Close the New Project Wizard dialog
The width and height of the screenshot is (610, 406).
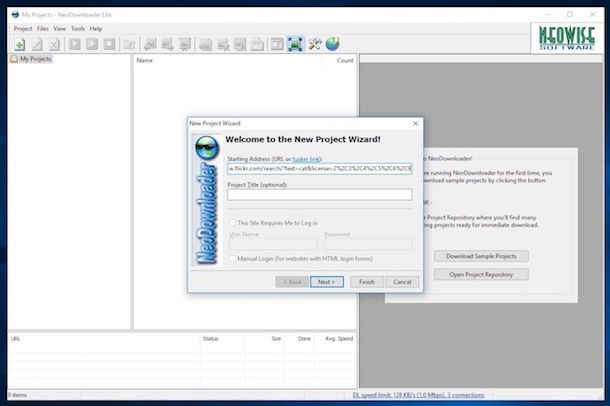(414, 123)
